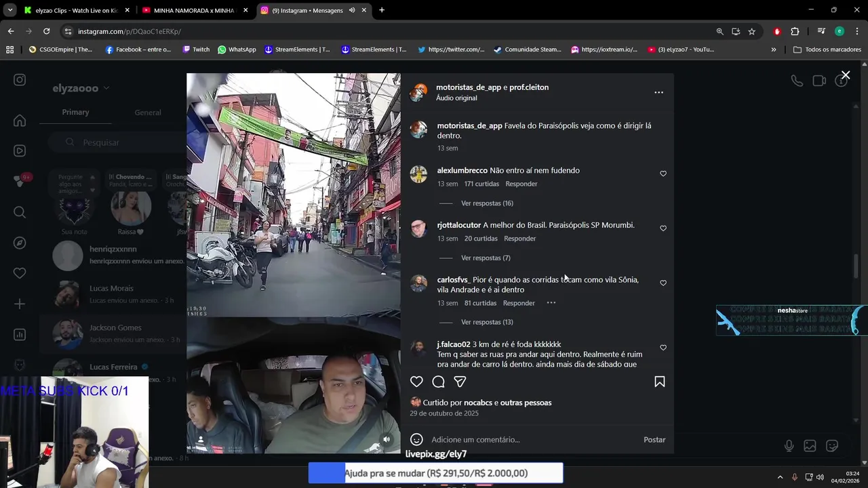Screen dimensions: 868x488
Task: Like j.falcao02's comment
Action: coord(663,348)
